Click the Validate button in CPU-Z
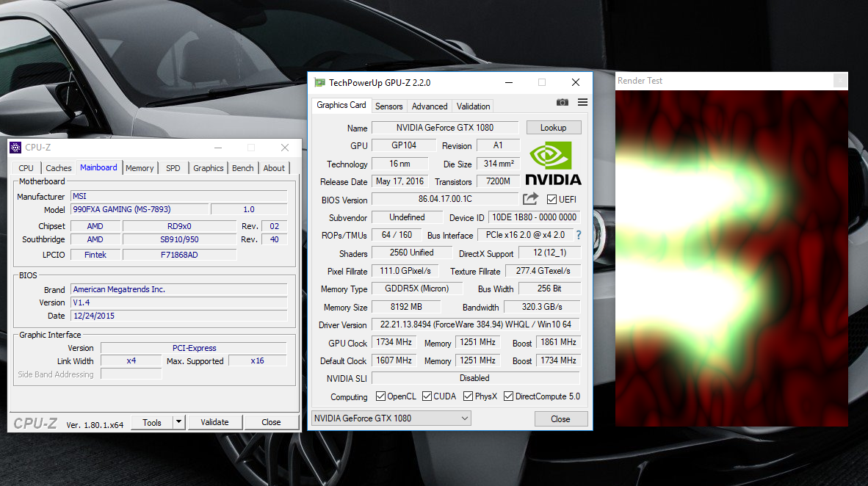The width and height of the screenshot is (868, 486). point(214,422)
